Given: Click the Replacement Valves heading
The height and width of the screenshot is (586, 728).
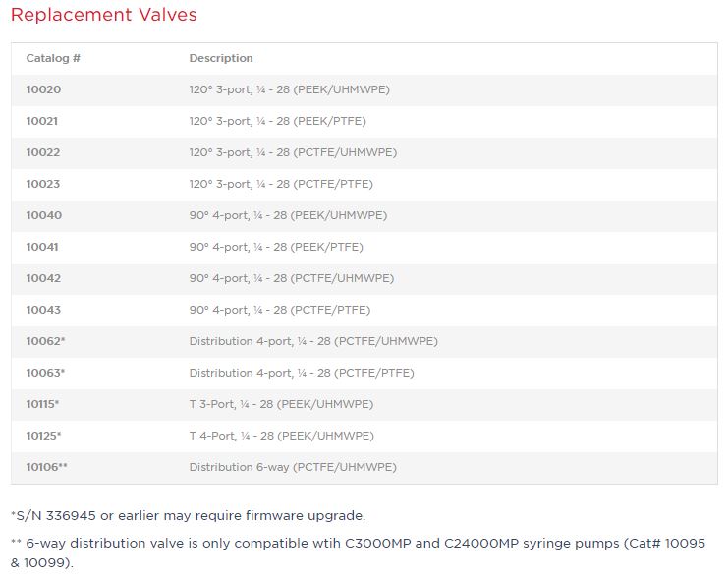Looking at the screenshot, I should pyautogui.click(x=103, y=15).
